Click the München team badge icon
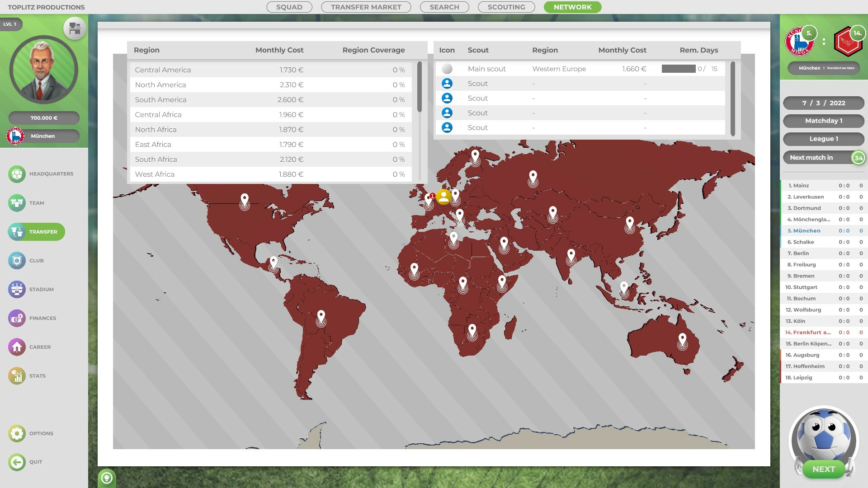The height and width of the screenshot is (488, 868). coord(15,136)
